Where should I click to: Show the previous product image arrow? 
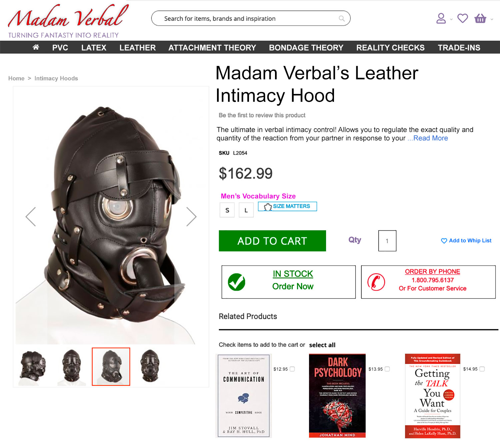coord(31,217)
